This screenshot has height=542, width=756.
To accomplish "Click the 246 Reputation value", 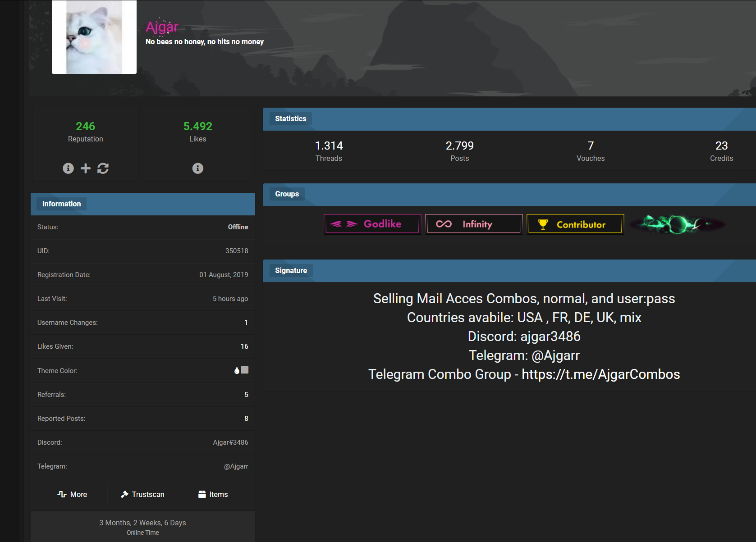I will 86,126.
